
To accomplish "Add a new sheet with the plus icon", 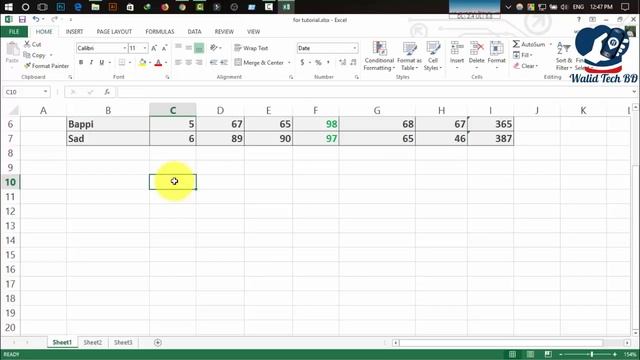I will pos(158,342).
